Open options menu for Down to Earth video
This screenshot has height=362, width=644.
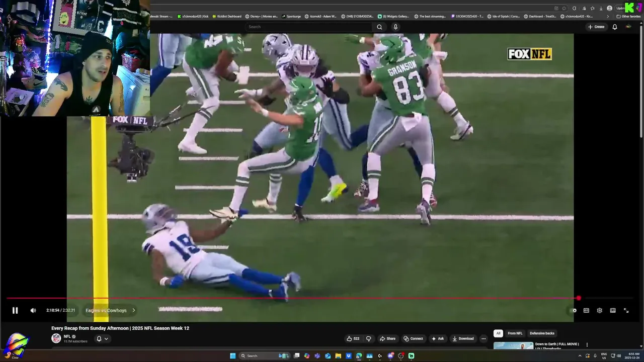click(587, 345)
